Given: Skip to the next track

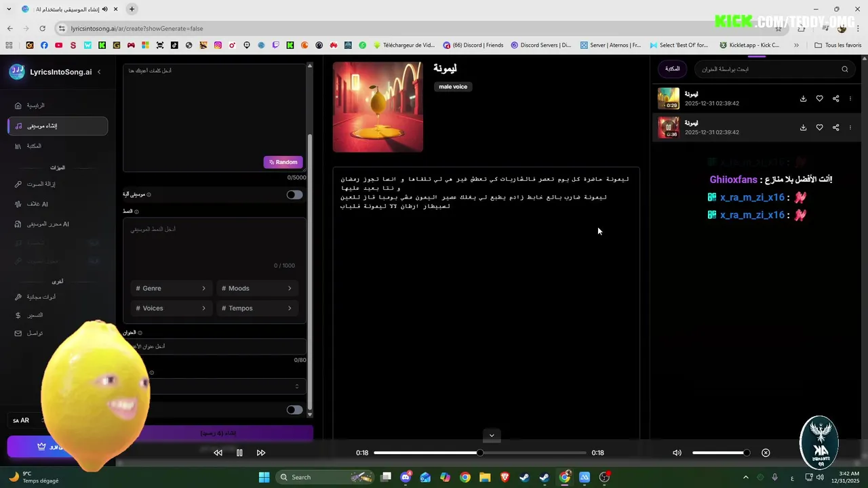Looking at the screenshot, I should (x=261, y=453).
